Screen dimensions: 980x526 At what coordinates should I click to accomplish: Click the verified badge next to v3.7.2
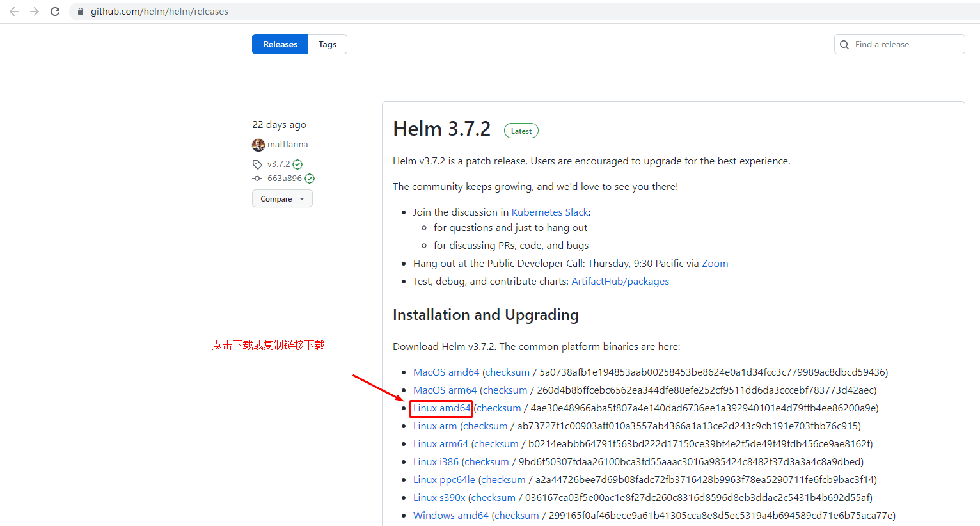(297, 164)
